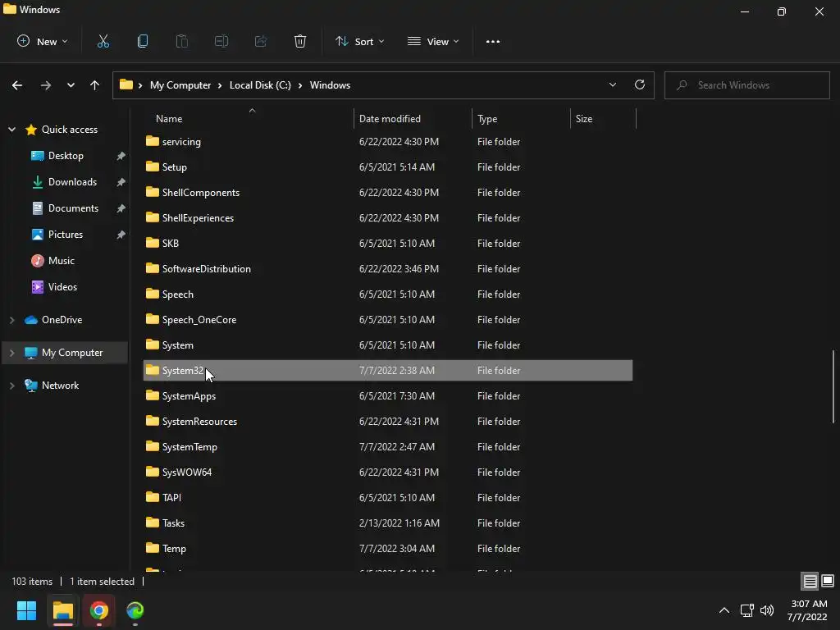Image resolution: width=840 pixels, height=630 pixels.
Task: Select the SysWOW64 folder
Action: (388, 472)
